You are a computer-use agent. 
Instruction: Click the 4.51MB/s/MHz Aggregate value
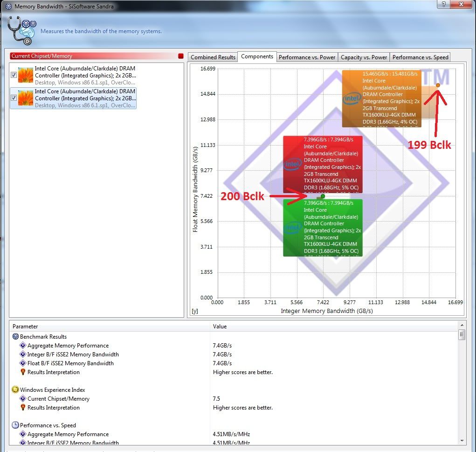[x=231, y=434]
